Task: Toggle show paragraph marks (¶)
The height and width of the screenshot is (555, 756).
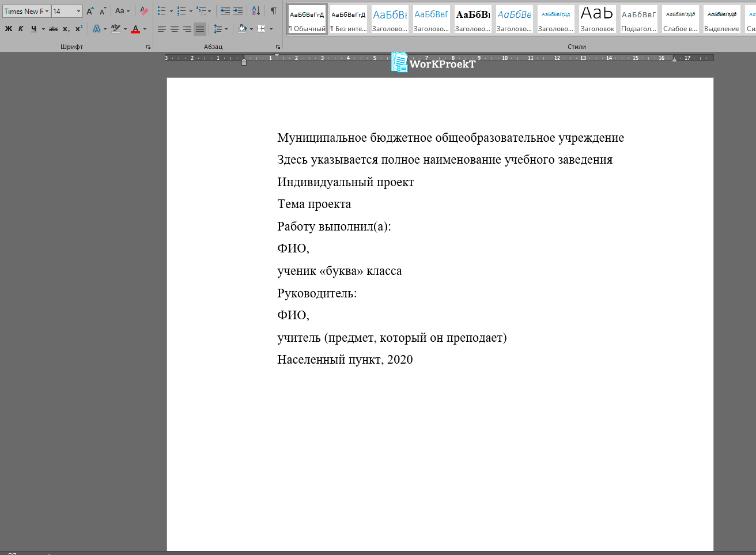Action: point(274,11)
